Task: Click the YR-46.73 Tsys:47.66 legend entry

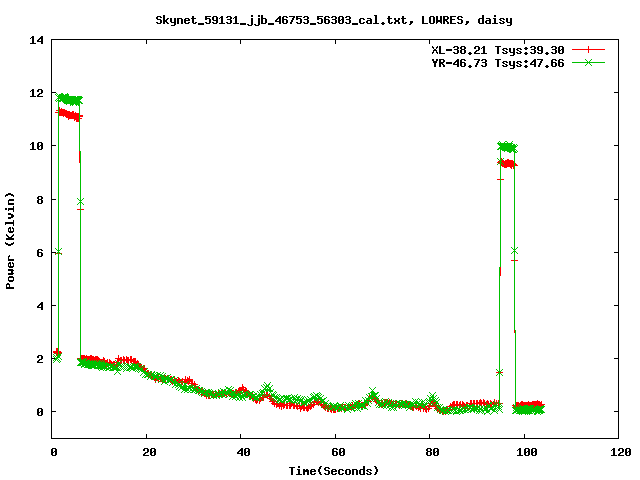Action: click(x=498, y=63)
